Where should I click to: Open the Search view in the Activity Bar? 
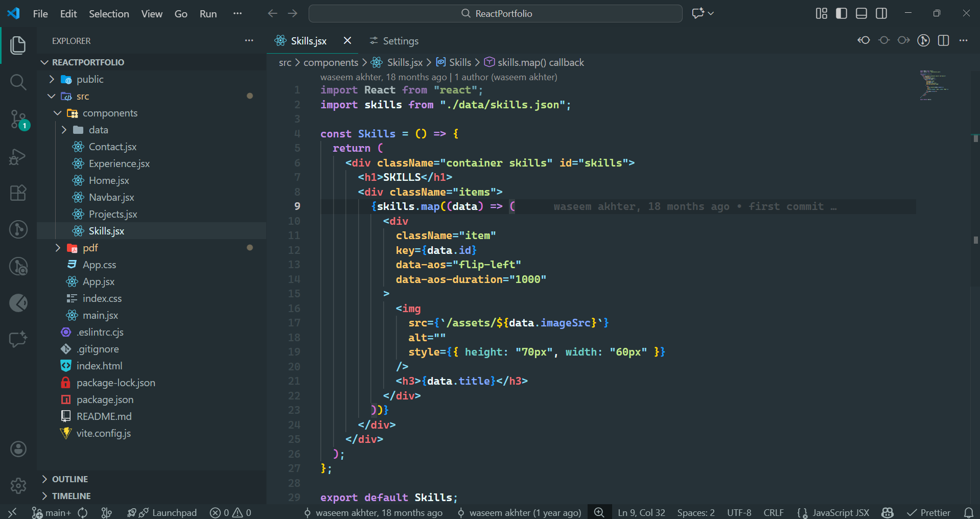coord(18,82)
